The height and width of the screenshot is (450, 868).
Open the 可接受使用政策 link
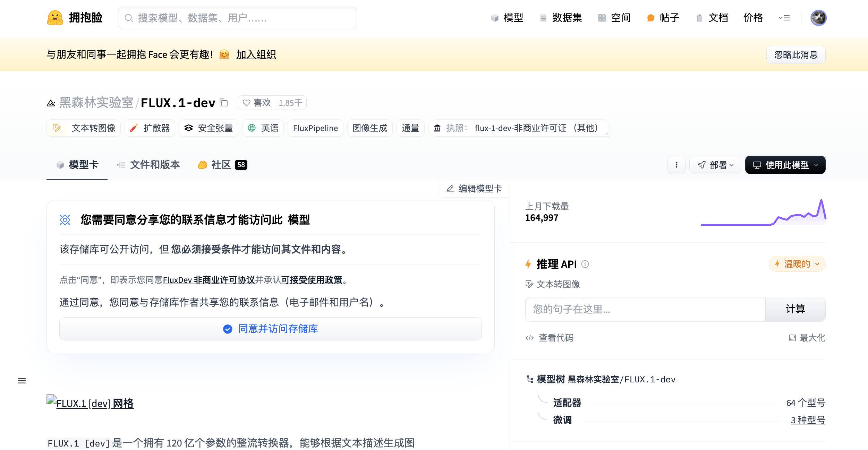point(312,280)
